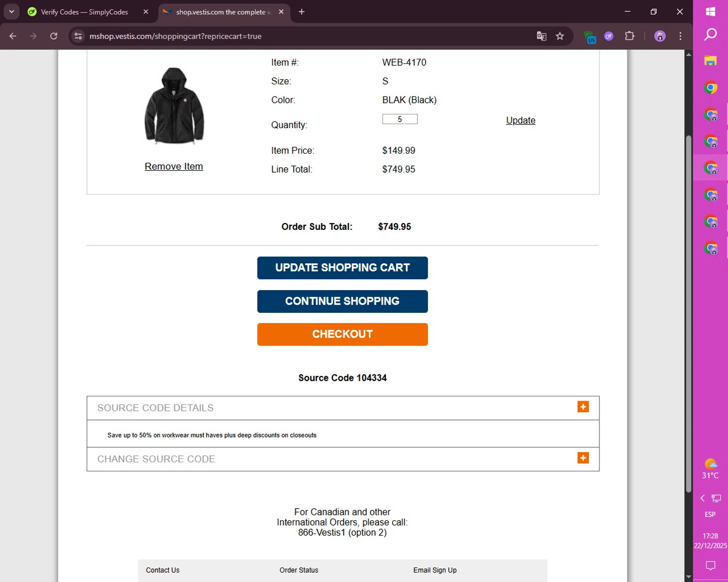
Task: Open the network icon in system tray
Action: [716, 498]
